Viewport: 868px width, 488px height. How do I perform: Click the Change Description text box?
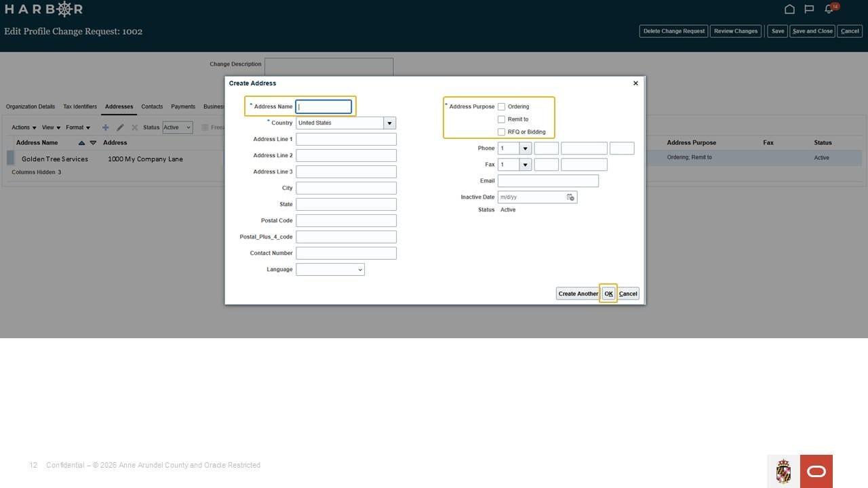click(329, 66)
